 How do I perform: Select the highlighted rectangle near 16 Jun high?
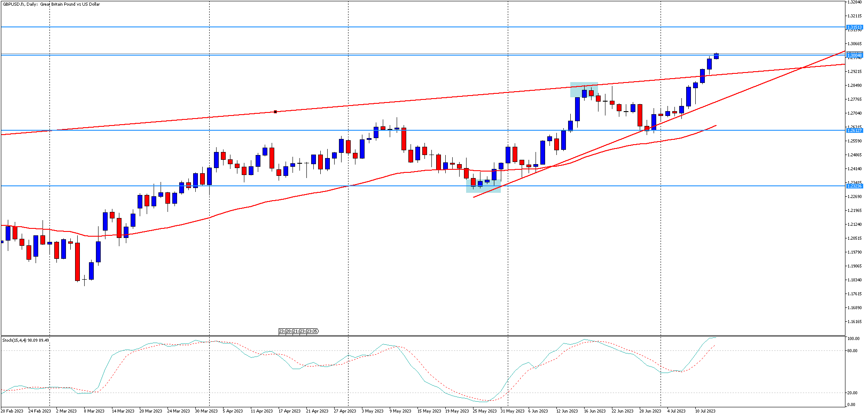click(584, 90)
